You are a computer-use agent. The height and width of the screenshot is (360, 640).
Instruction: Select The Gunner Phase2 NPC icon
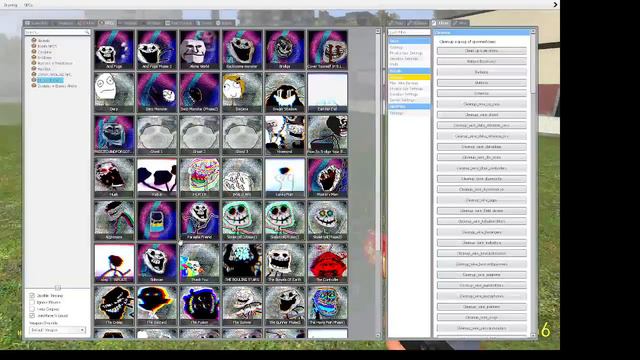(285, 306)
